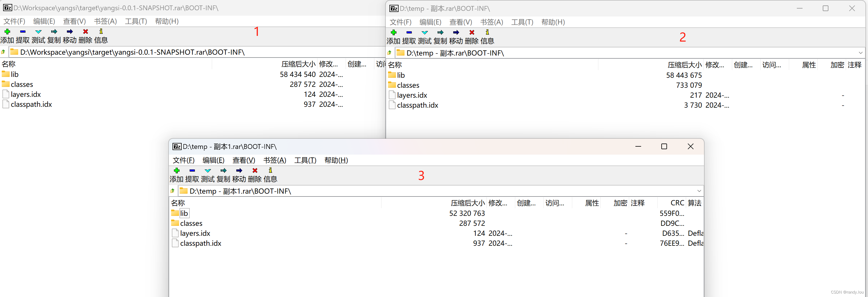Click the 733 079 size value for classes
This screenshot has height=297, width=868.
(689, 85)
